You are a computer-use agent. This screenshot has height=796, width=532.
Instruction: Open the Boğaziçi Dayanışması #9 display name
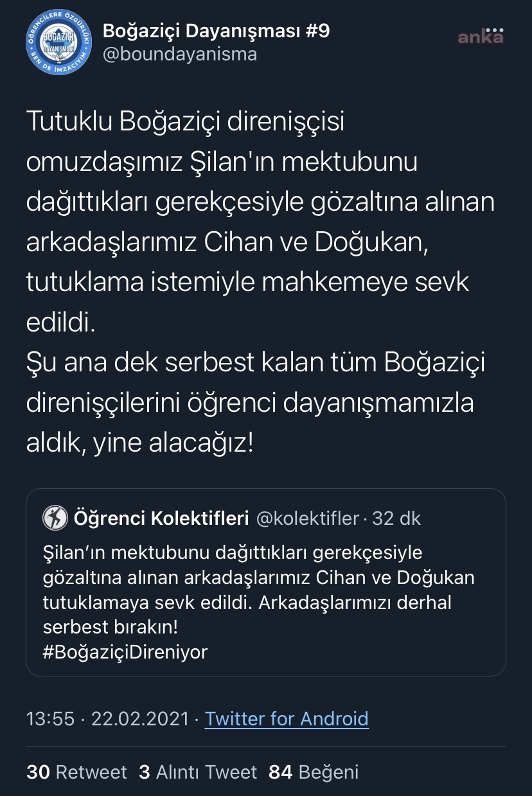pyautogui.click(x=217, y=30)
